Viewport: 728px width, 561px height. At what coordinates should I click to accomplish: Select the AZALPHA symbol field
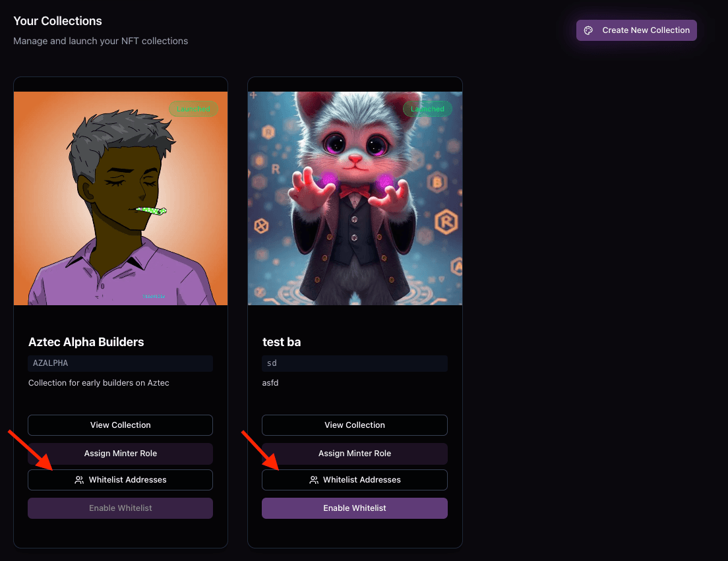[x=120, y=363]
